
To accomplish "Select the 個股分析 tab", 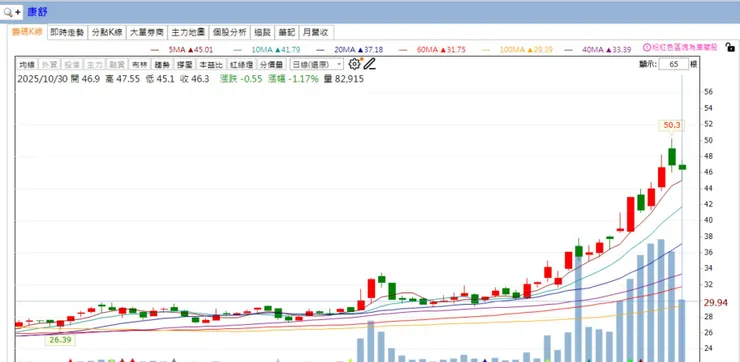I will (229, 33).
